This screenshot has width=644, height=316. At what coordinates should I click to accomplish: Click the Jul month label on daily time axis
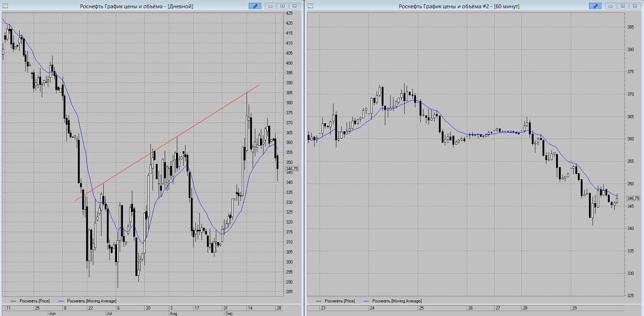[x=109, y=314]
